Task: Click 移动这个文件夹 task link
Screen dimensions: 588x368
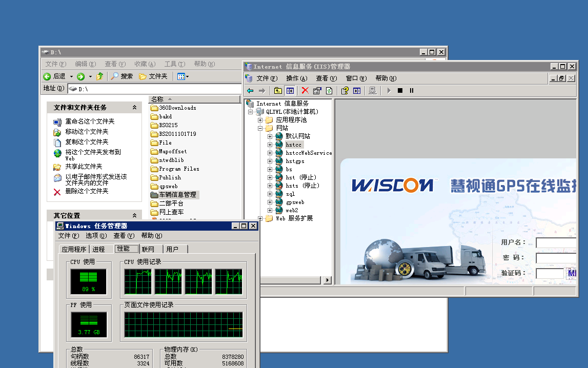Action: (x=87, y=132)
